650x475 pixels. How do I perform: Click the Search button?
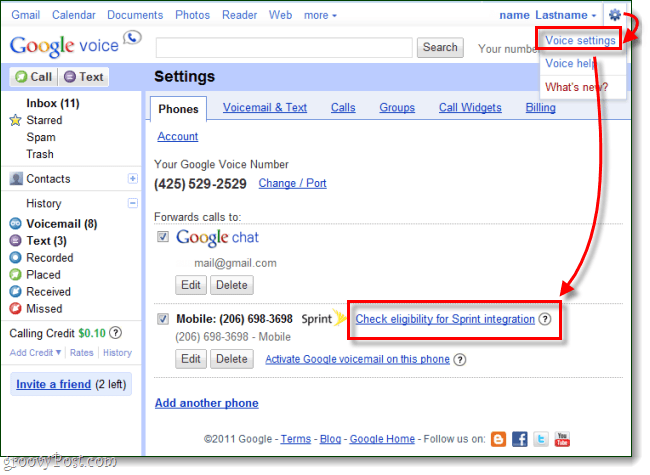(440, 47)
